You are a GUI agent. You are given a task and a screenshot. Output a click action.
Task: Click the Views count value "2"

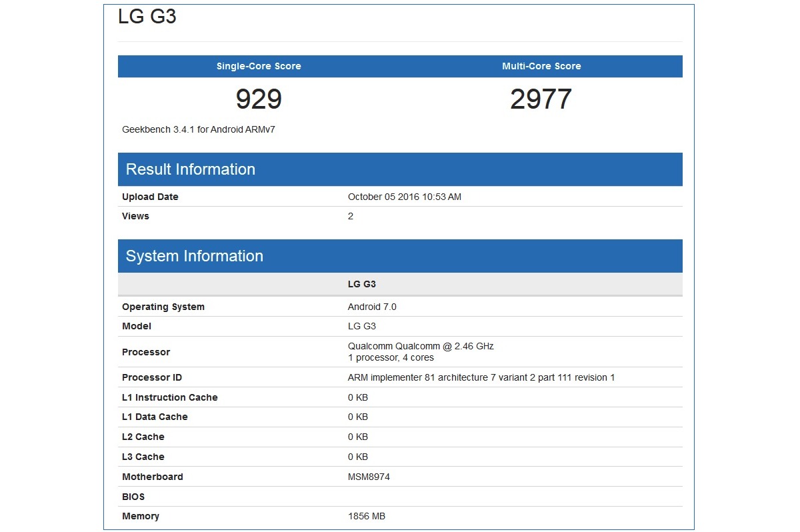351,216
